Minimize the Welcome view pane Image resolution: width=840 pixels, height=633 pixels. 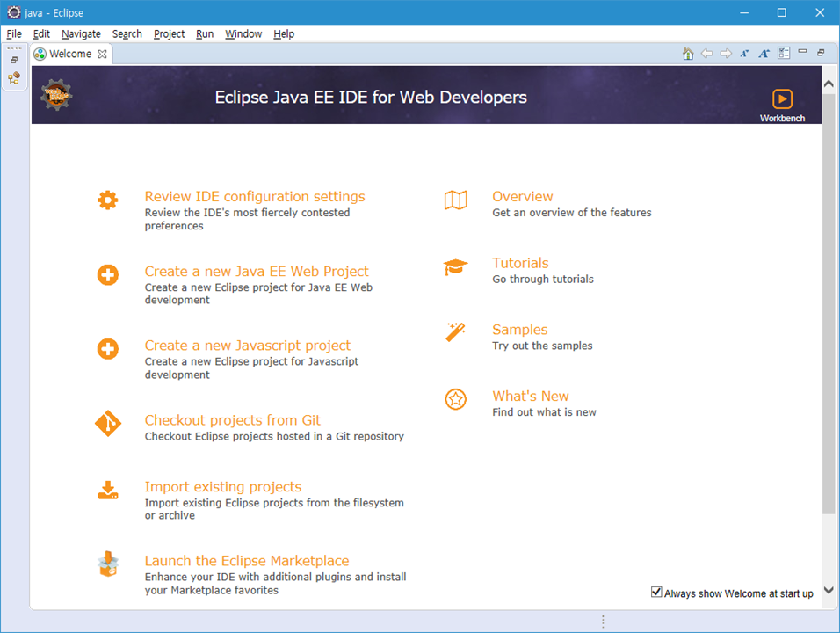click(802, 52)
